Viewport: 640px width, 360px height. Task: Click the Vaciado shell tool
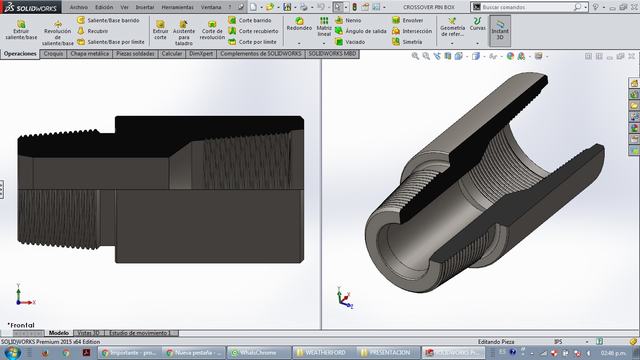[350, 42]
